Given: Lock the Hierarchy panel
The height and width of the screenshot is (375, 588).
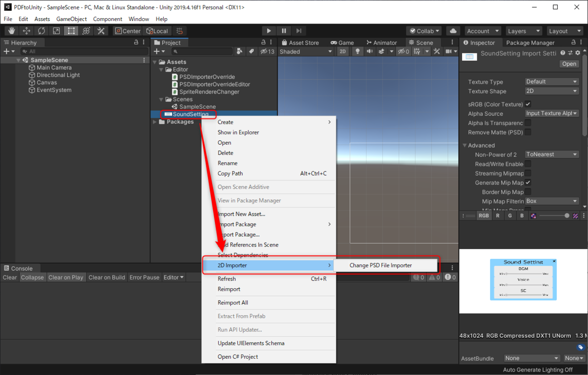Looking at the screenshot, I should [x=136, y=43].
